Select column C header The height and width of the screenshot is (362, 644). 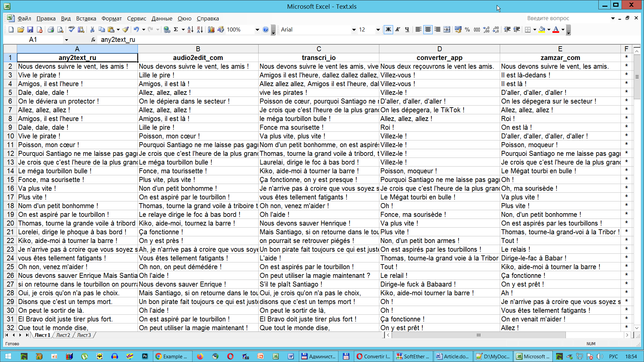319,49
